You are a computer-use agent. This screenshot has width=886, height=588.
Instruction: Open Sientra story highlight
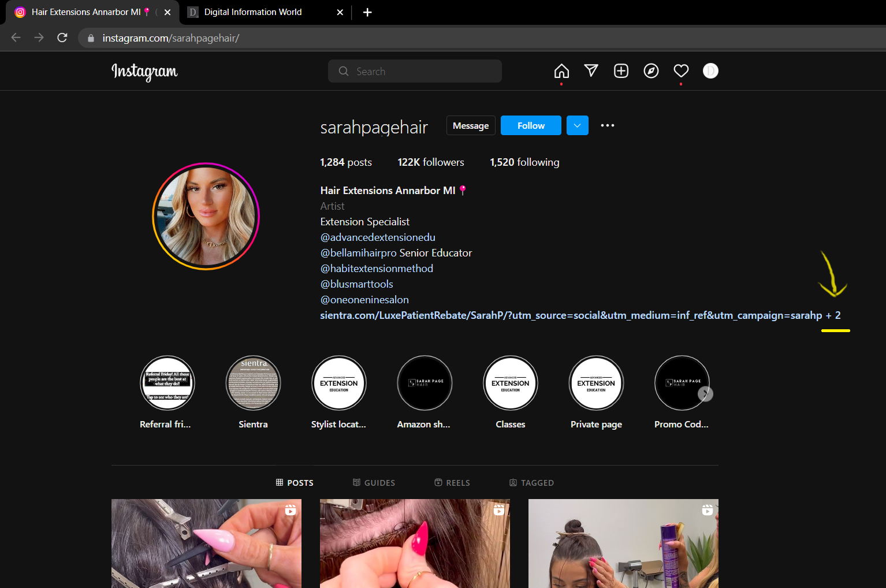click(253, 383)
